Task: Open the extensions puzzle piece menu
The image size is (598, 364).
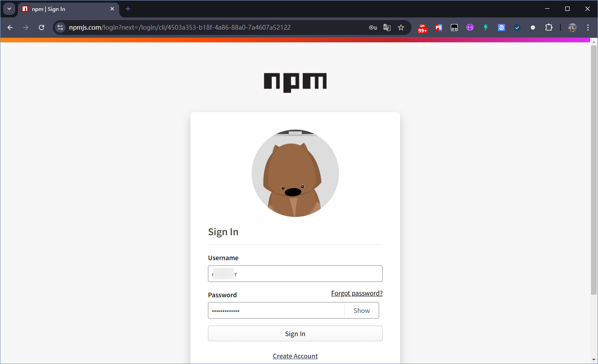Action: tap(549, 27)
